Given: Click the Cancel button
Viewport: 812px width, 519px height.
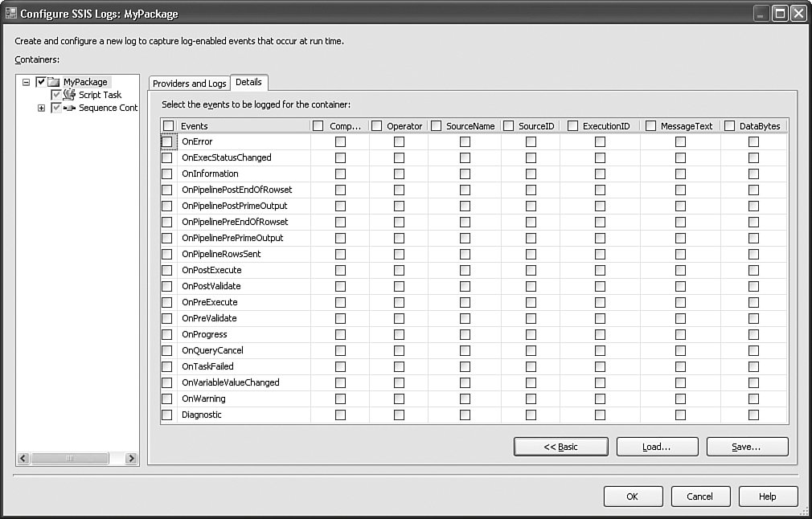Looking at the screenshot, I should (x=700, y=497).
